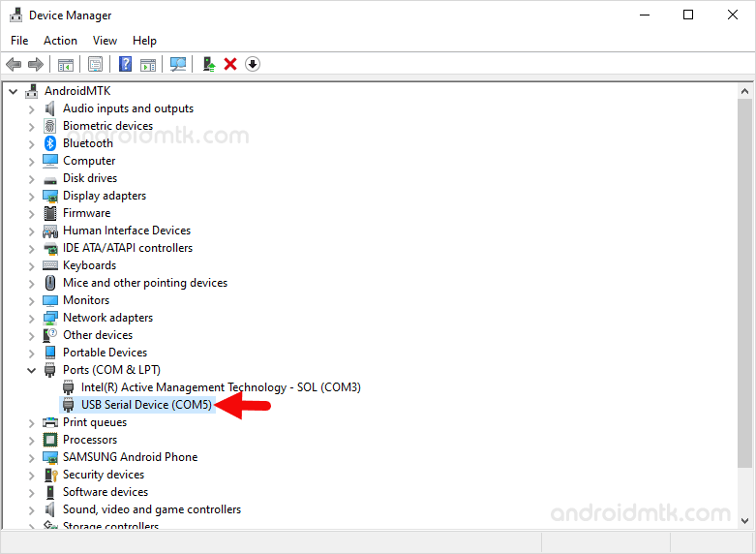Image resolution: width=756 pixels, height=554 pixels.
Task: Open the Action menu
Action: click(x=60, y=41)
